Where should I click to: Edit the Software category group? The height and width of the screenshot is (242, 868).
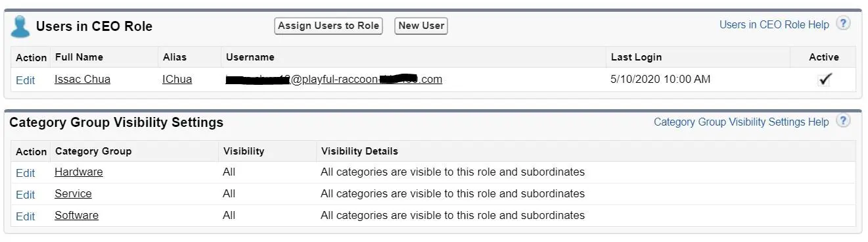coord(26,216)
